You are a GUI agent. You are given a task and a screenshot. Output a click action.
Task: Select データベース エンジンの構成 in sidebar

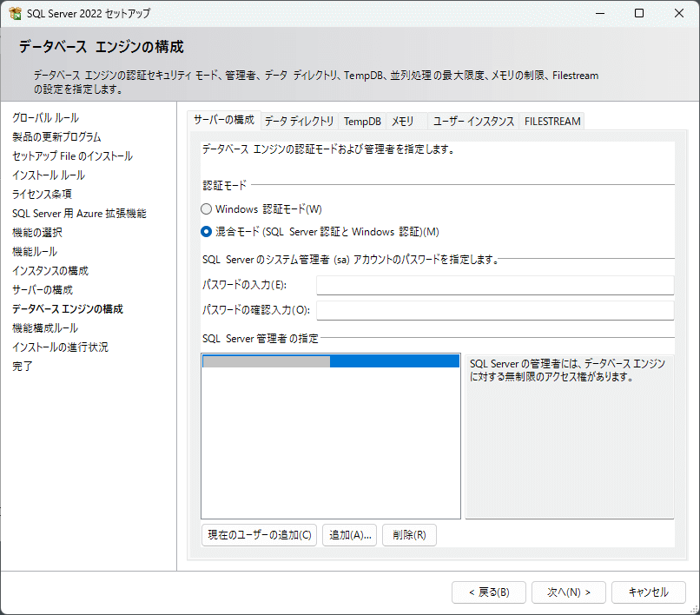68,309
